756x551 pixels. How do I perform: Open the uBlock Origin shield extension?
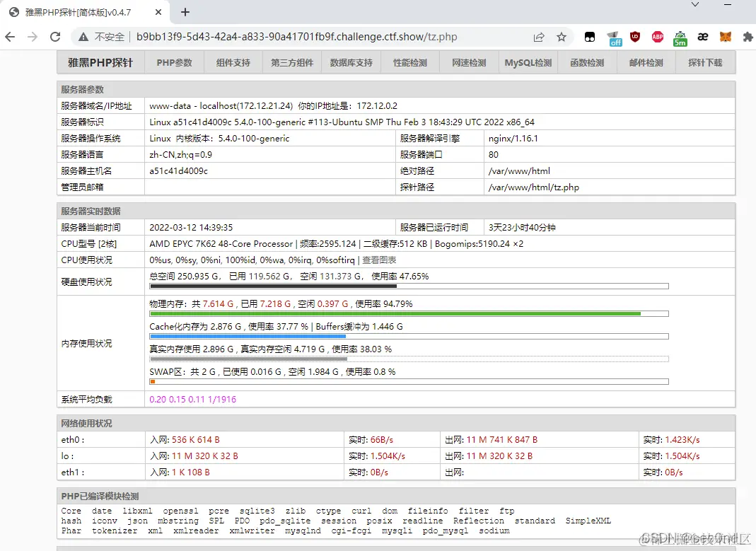[635, 37]
